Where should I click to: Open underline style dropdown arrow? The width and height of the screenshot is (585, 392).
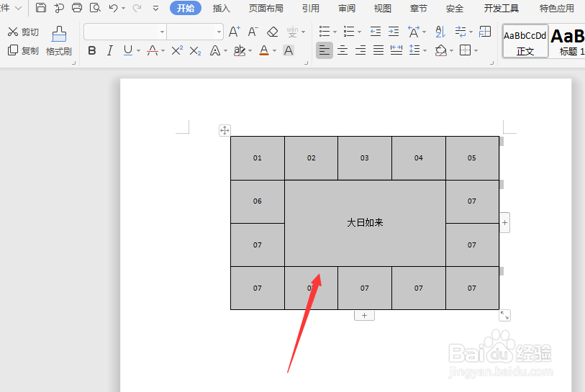pos(138,51)
